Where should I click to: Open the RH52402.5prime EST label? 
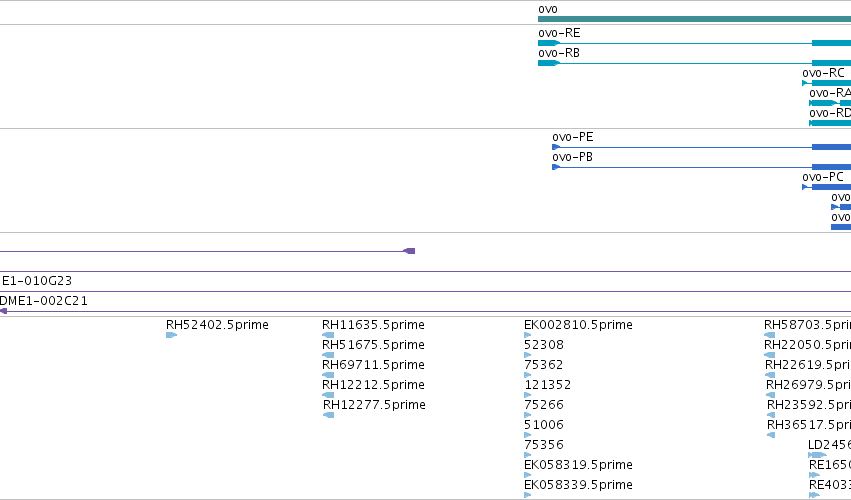click(217, 325)
